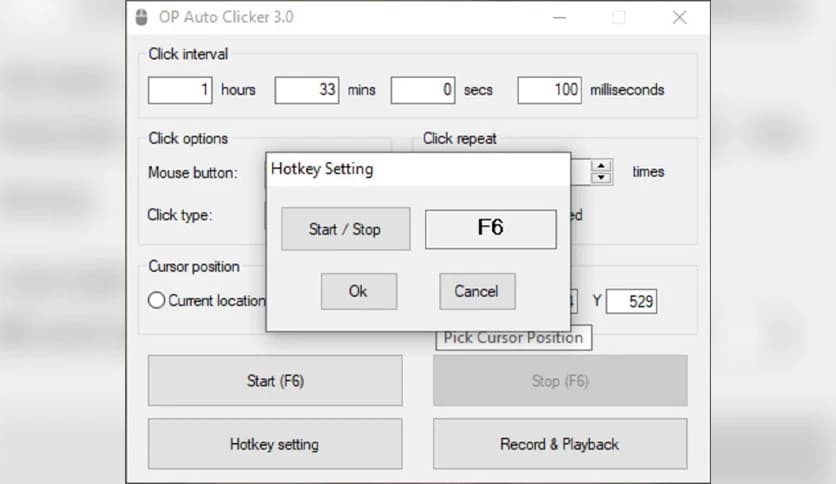Open Record & Playback

559,444
